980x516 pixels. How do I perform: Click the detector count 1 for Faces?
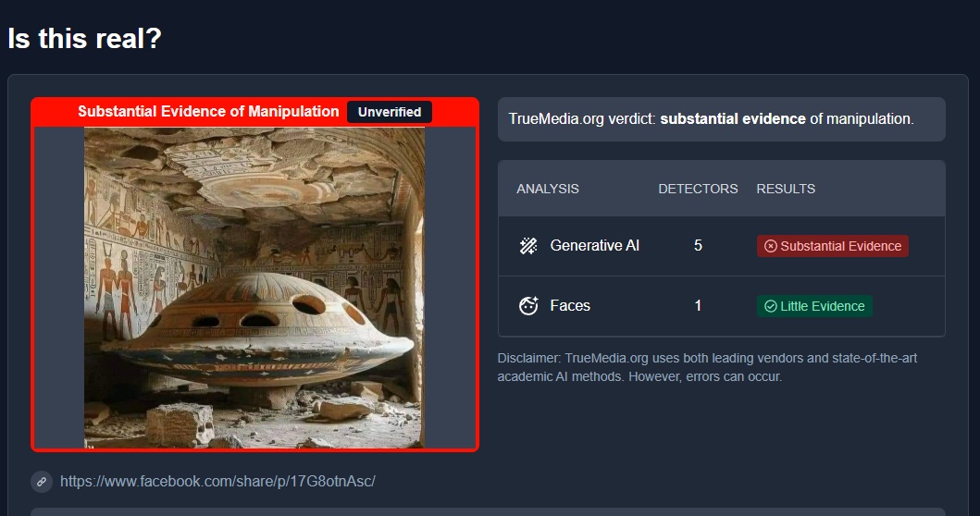pos(698,306)
